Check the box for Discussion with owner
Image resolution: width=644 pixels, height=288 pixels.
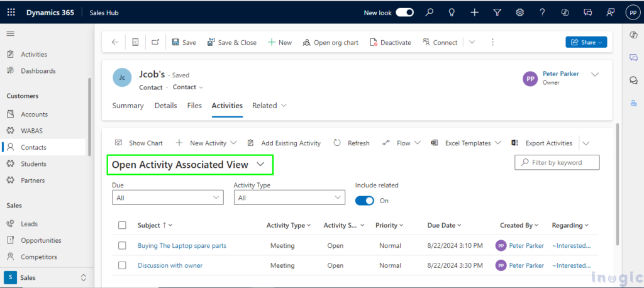pyautogui.click(x=123, y=265)
